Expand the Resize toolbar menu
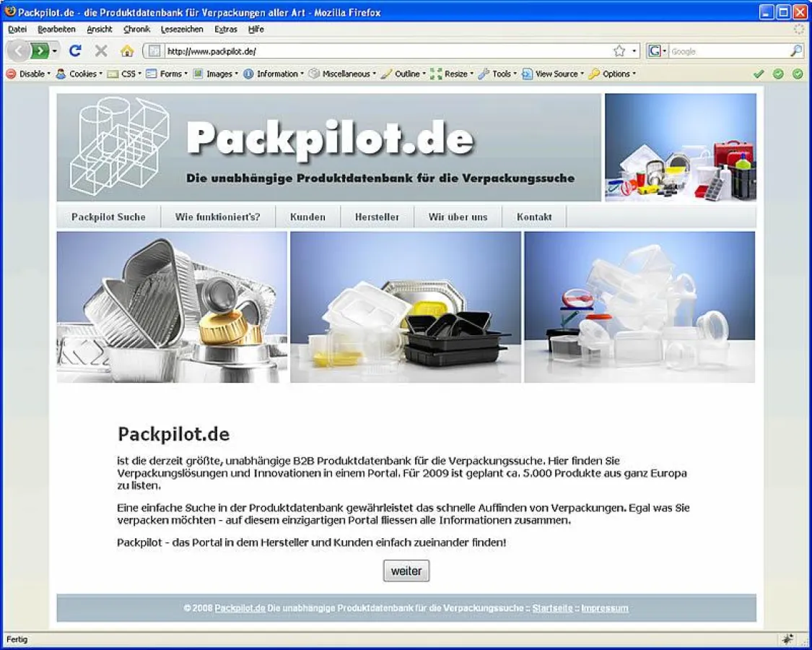The image size is (812, 650). coord(452,74)
